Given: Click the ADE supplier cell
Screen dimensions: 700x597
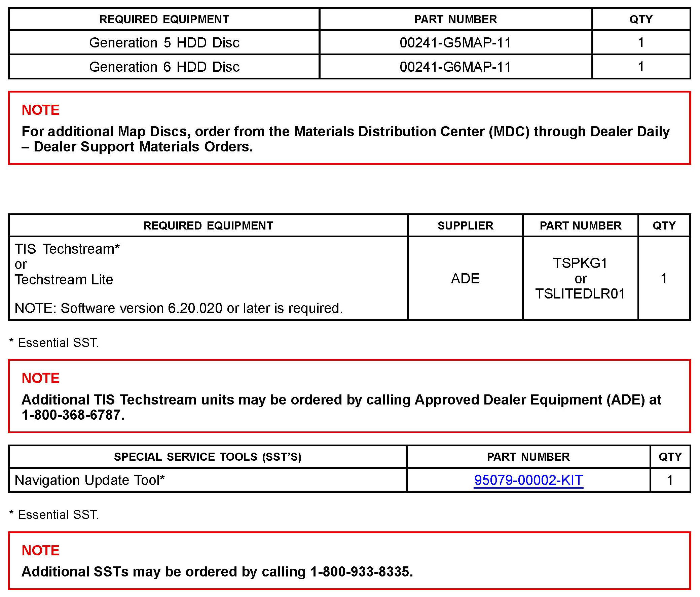Looking at the screenshot, I should click(465, 279).
